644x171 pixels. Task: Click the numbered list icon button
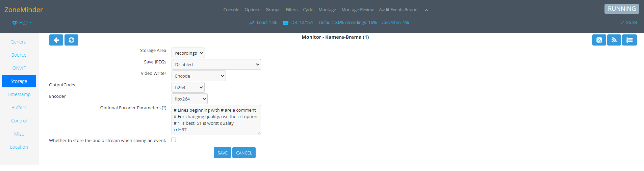629,40
